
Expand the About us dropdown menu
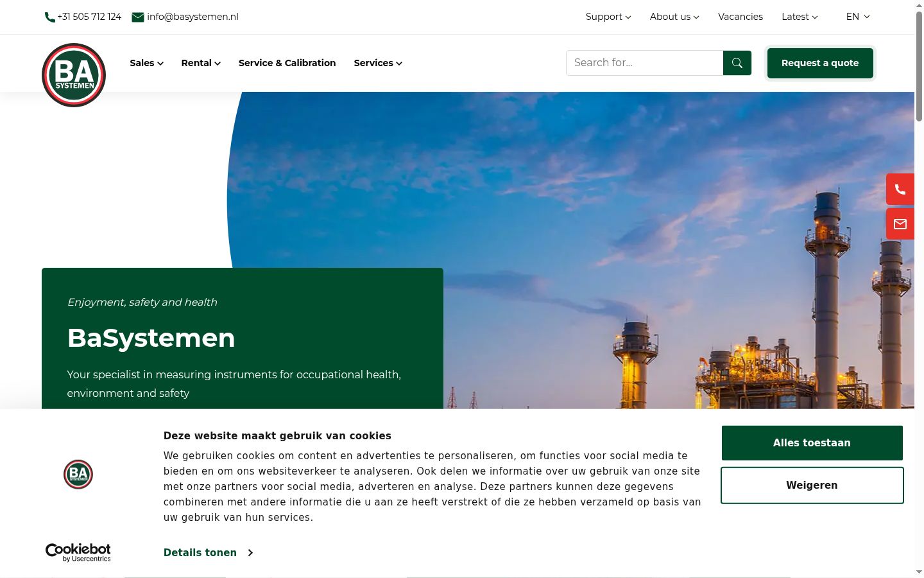coord(674,17)
